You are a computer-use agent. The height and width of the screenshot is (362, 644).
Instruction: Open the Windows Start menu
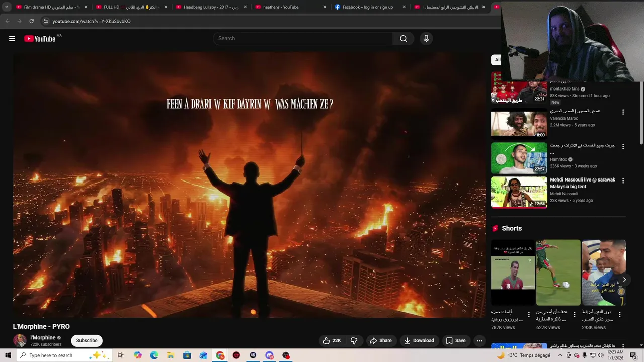click(8, 355)
